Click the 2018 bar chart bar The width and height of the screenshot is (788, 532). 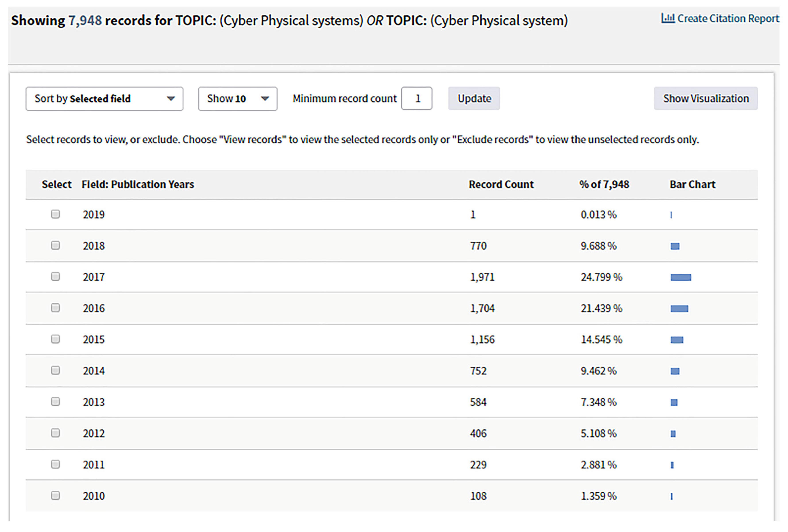[675, 246]
